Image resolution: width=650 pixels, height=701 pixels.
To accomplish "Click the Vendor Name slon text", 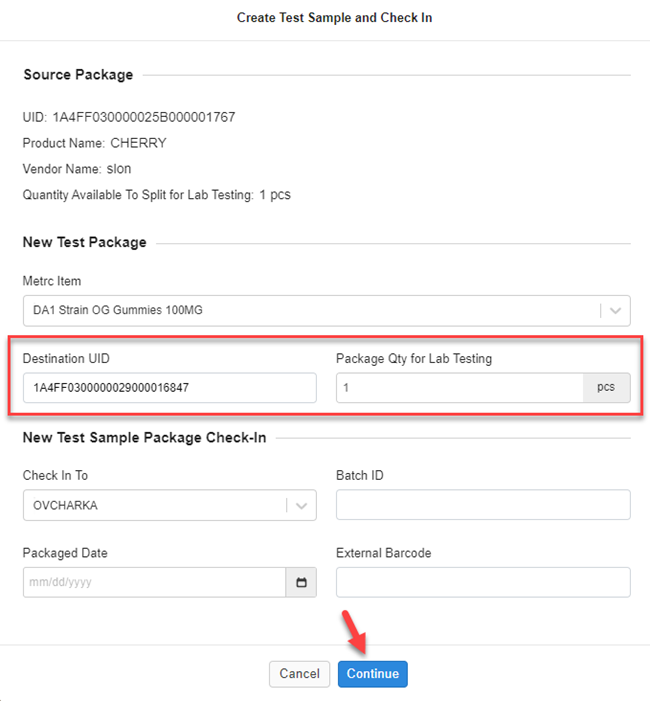I will pos(118,169).
